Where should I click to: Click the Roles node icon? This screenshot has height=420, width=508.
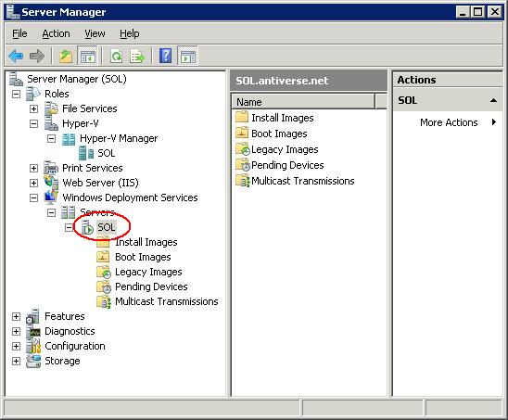point(33,94)
